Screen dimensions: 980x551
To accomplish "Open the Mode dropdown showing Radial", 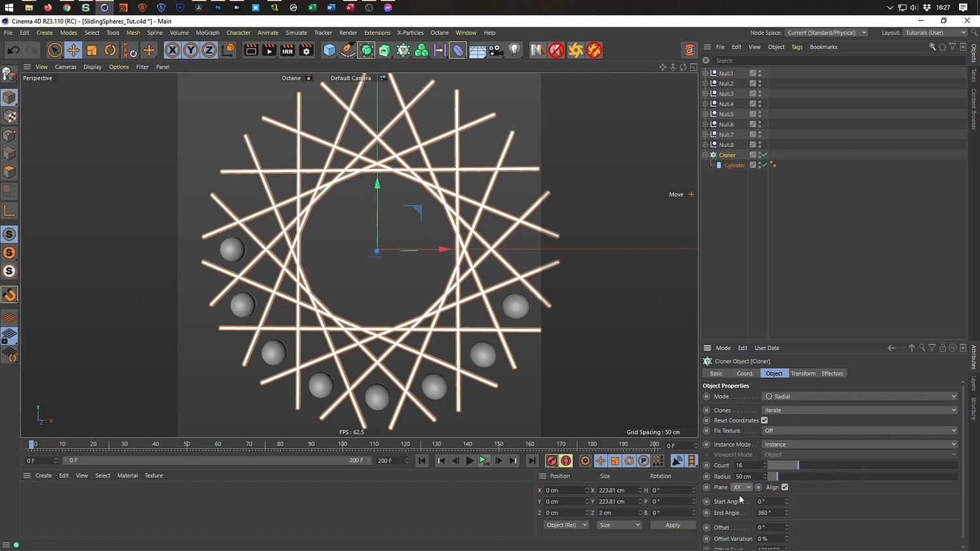I will coord(860,396).
